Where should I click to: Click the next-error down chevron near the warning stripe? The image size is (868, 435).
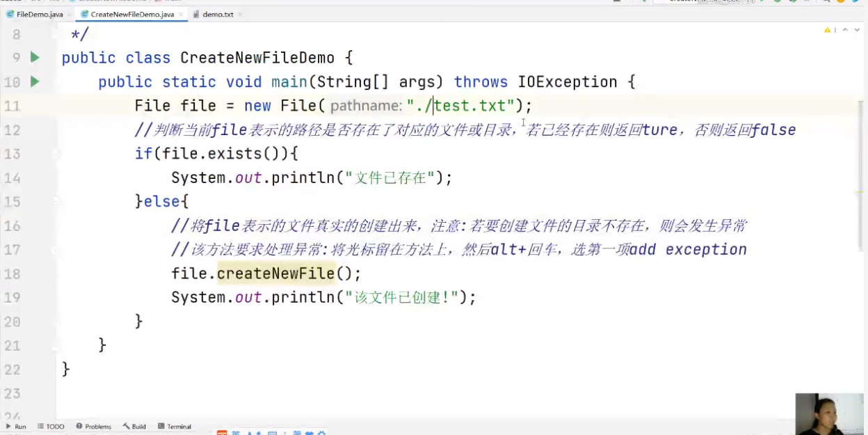tap(857, 29)
